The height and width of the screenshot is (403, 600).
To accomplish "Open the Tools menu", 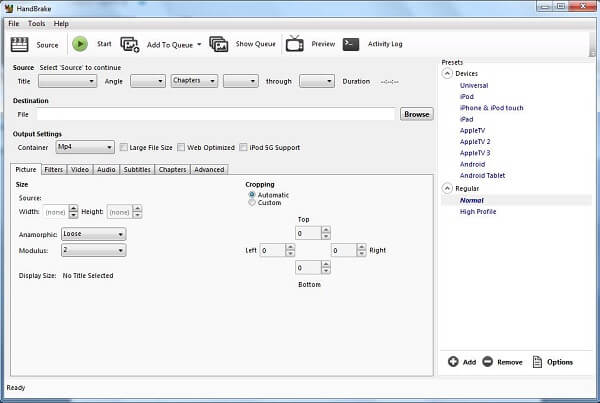I will tap(37, 23).
